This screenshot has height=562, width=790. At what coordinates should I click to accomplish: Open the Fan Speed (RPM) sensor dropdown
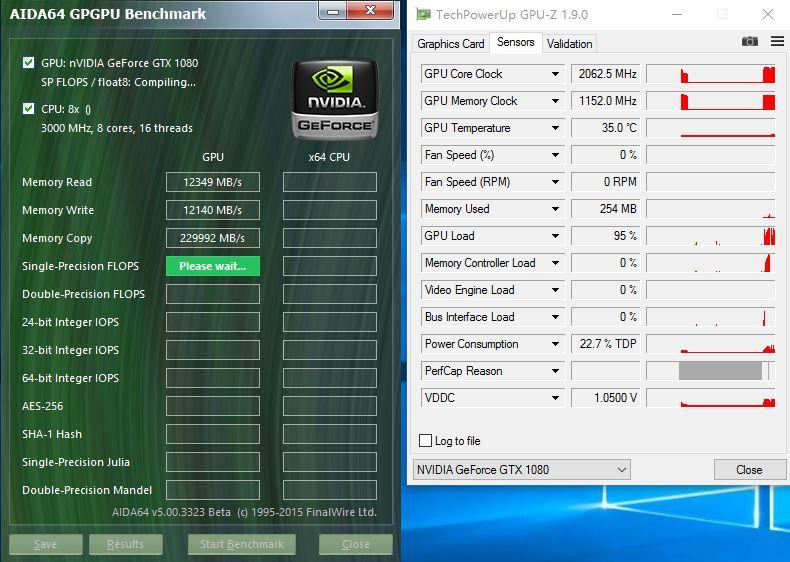tap(555, 182)
